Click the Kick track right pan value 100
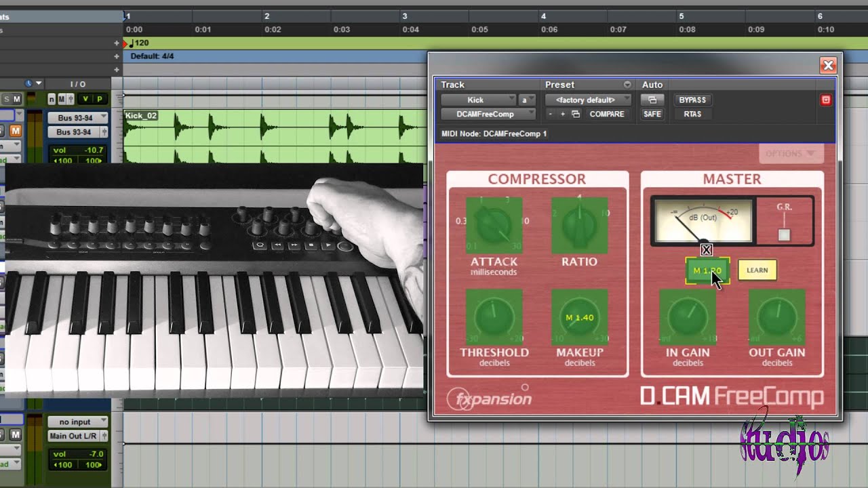The image size is (868, 488). pyautogui.click(x=95, y=161)
